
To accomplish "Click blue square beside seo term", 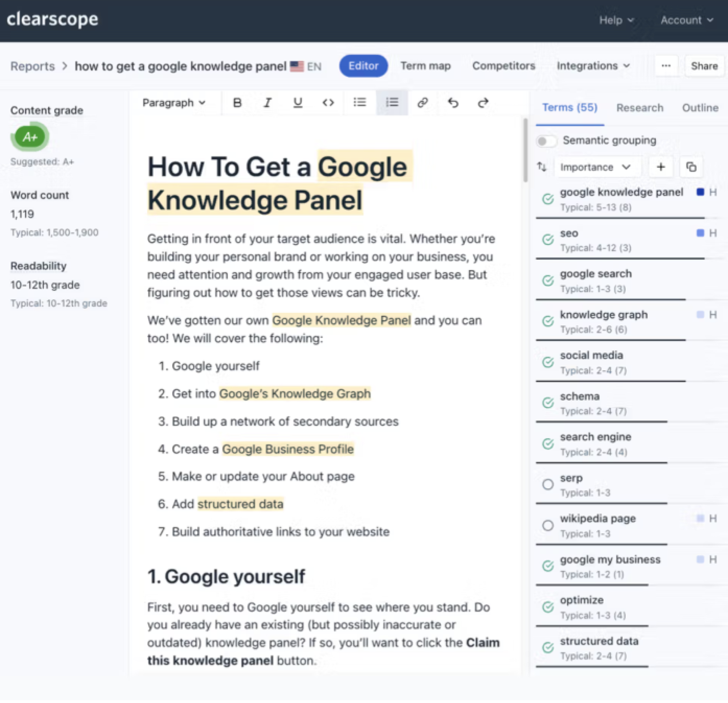I will [700, 232].
